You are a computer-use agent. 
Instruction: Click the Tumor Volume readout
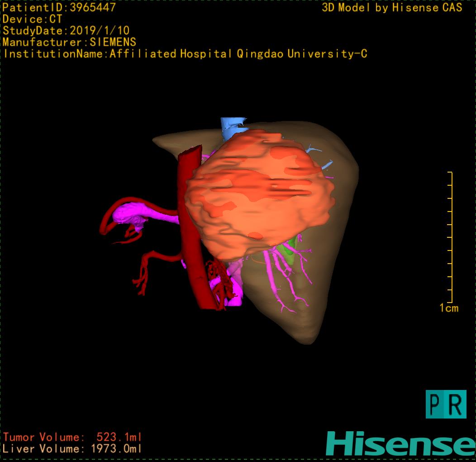coord(72,437)
